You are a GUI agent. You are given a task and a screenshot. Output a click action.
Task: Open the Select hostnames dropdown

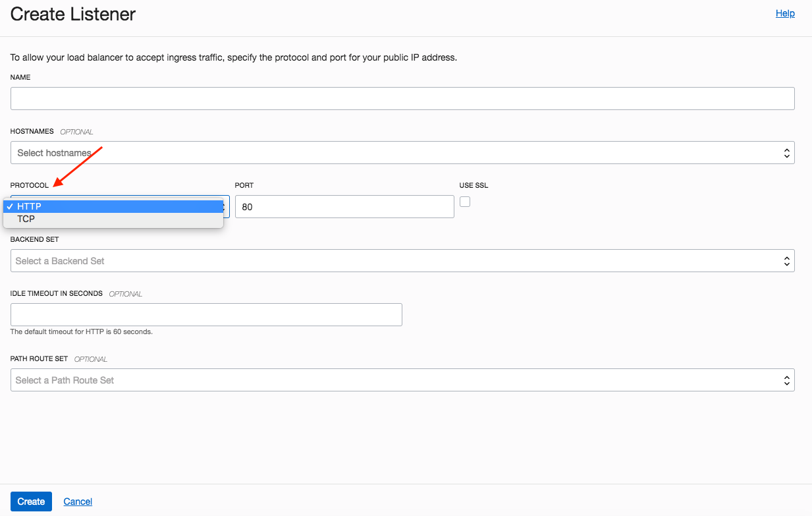pos(395,153)
